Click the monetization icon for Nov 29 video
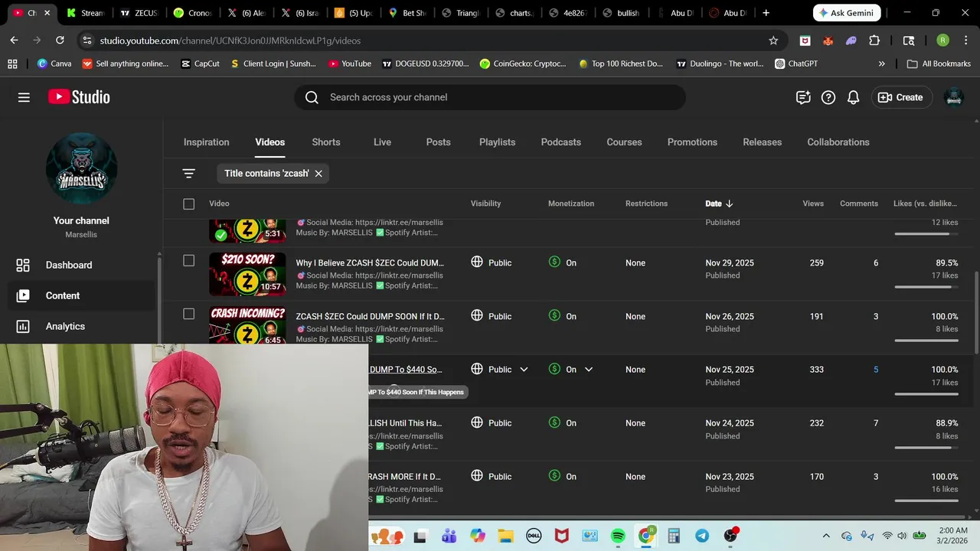This screenshot has width=980, height=551. pos(554,262)
